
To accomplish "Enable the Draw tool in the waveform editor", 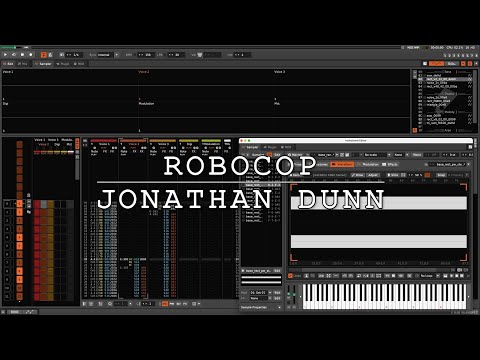I will tap(358, 175).
